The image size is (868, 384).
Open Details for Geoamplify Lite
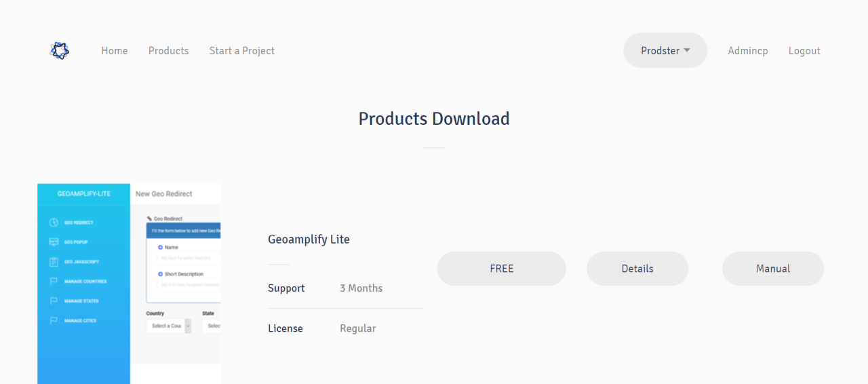(637, 269)
